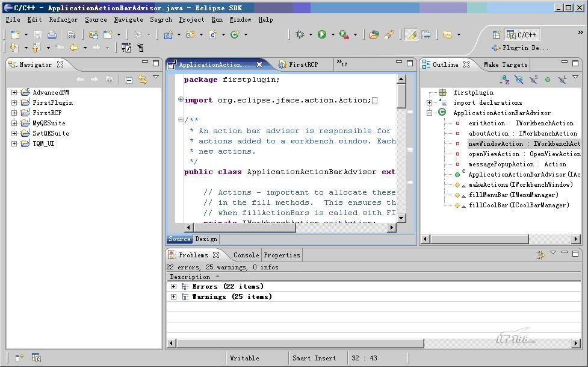Expand the AdvancedFM project
The height and width of the screenshot is (367, 588).
pos(14,92)
